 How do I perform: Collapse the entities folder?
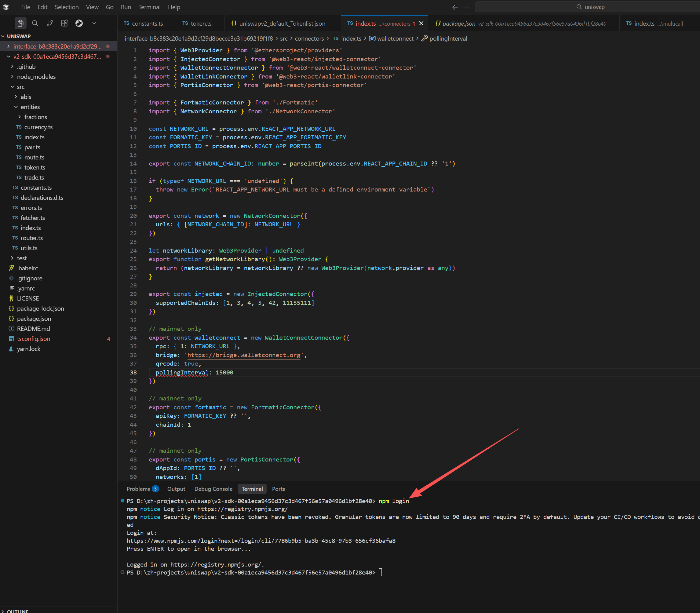click(x=30, y=107)
